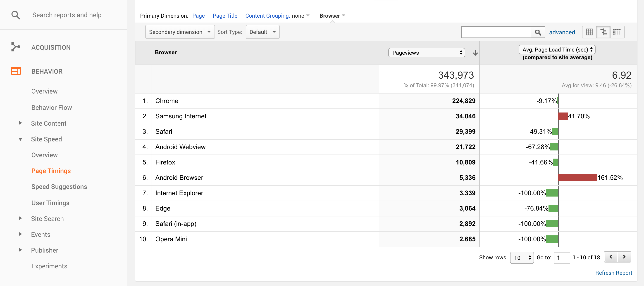
Task: Click the Go to page number field
Action: 562,258
